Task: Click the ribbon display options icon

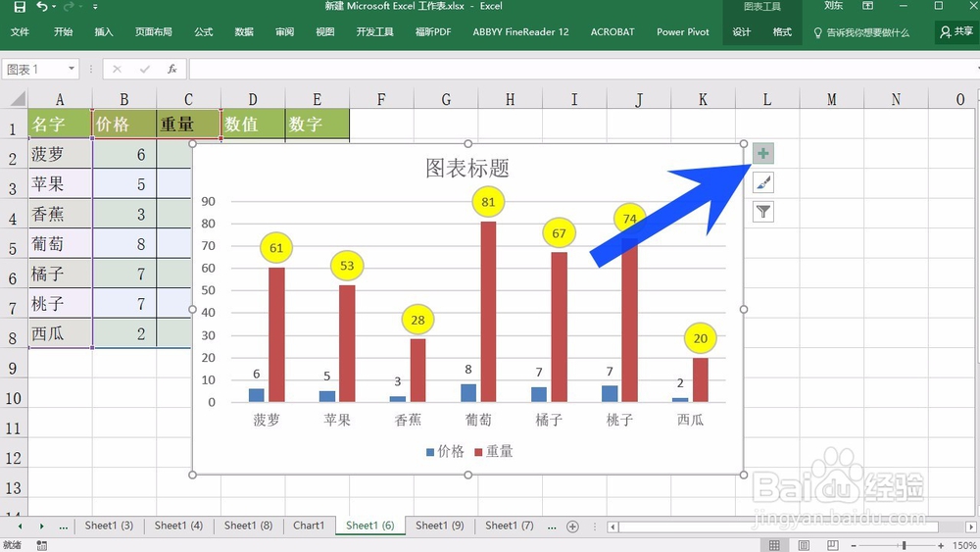Action: pos(867,6)
